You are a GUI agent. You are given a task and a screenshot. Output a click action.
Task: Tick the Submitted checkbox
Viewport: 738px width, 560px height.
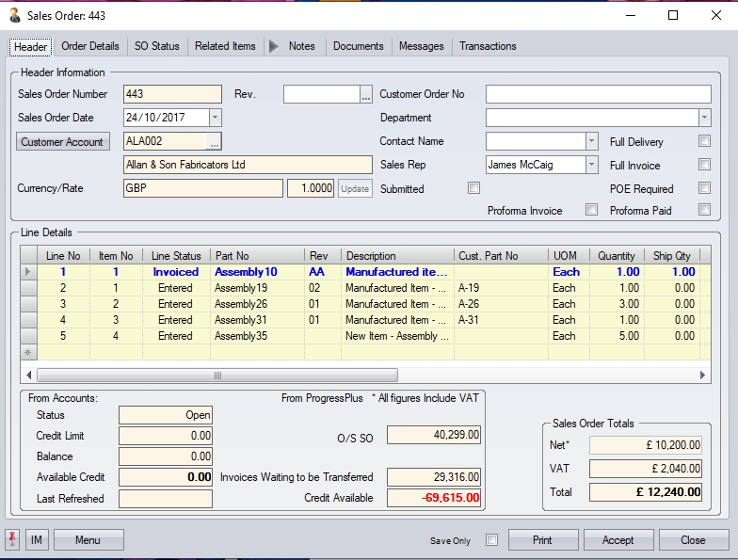click(474, 188)
